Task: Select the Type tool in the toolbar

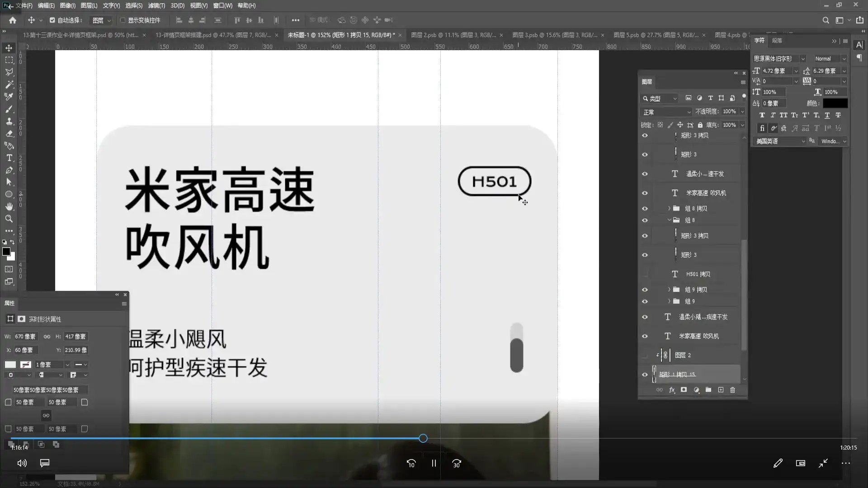Action: click(9, 158)
